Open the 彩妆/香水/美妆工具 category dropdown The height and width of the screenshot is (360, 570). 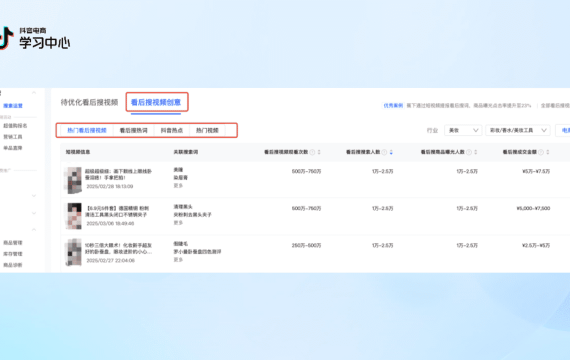point(518,130)
